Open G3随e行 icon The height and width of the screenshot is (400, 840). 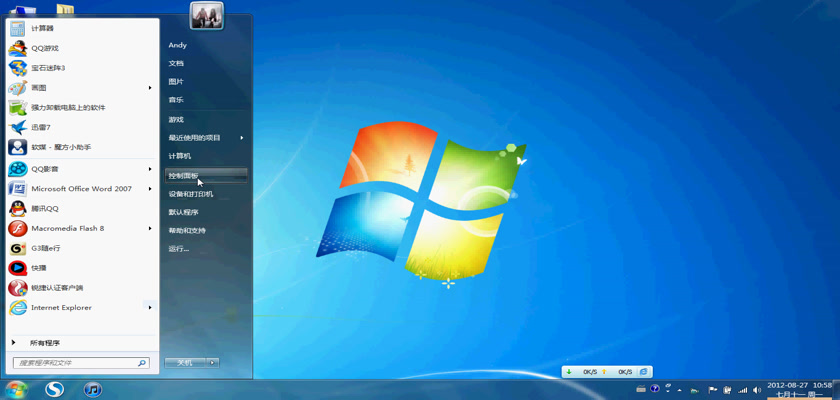(x=18, y=248)
